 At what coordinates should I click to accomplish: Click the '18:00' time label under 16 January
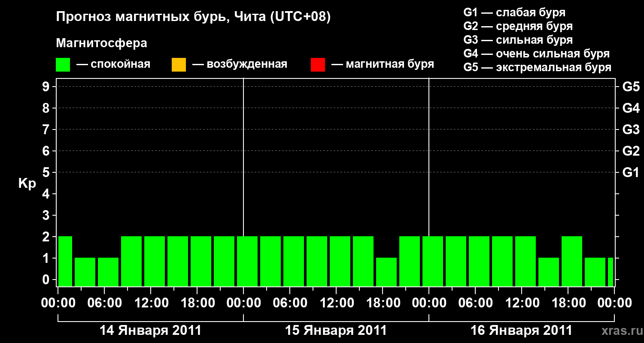point(568,303)
